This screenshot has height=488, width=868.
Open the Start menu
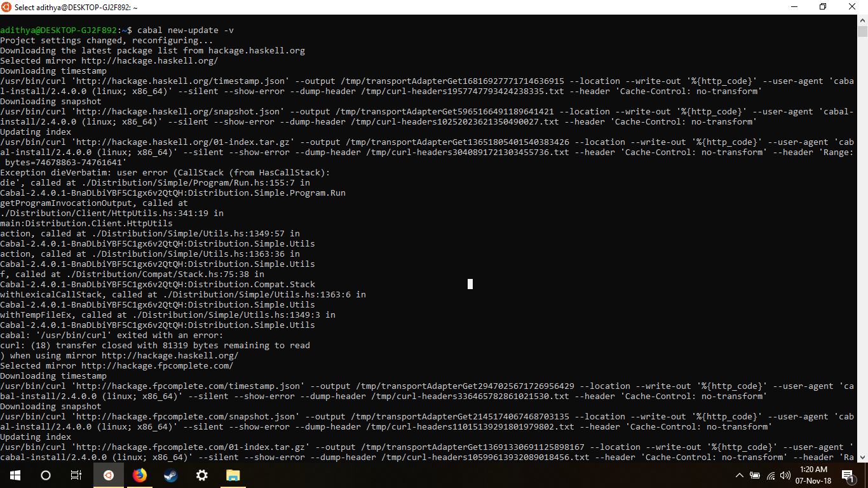tap(14, 475)
